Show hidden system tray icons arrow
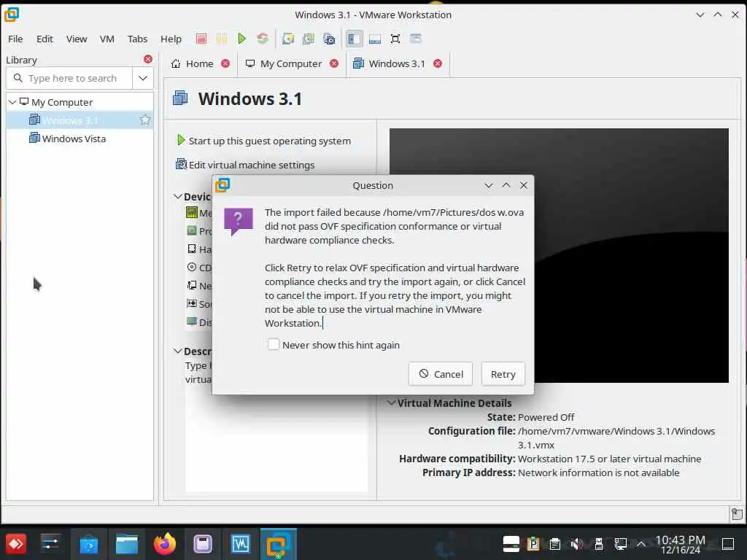Viewport: 747px width, 560px height. [641, 544]
